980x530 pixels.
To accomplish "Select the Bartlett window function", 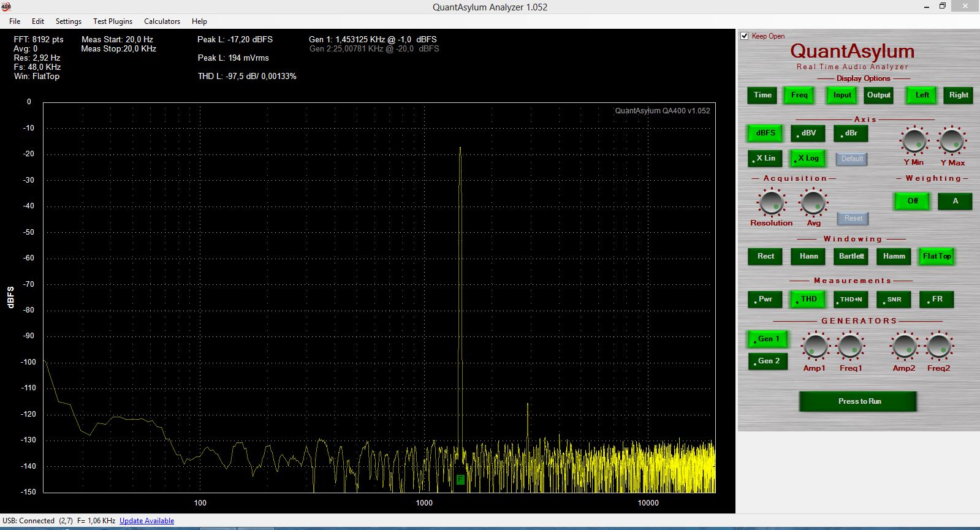I will (851, 256).
